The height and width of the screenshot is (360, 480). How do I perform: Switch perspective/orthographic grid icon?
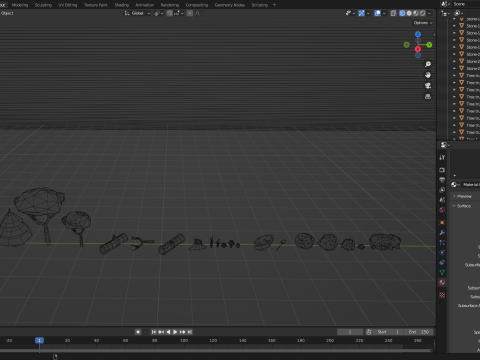(428, 96)
